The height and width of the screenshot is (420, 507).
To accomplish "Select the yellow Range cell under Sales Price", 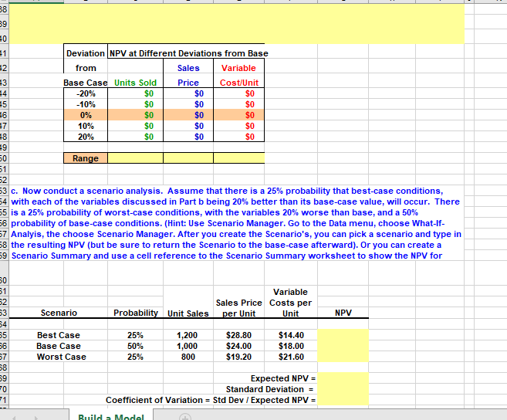I will pyautogui.click(x=188, y=158).
